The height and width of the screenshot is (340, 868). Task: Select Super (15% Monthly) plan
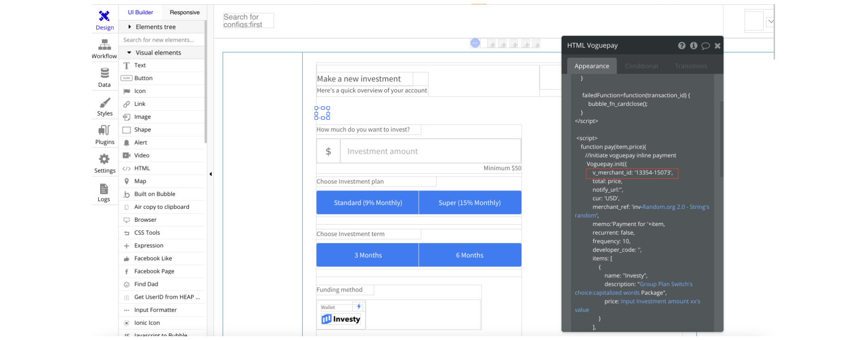[470, 203]
